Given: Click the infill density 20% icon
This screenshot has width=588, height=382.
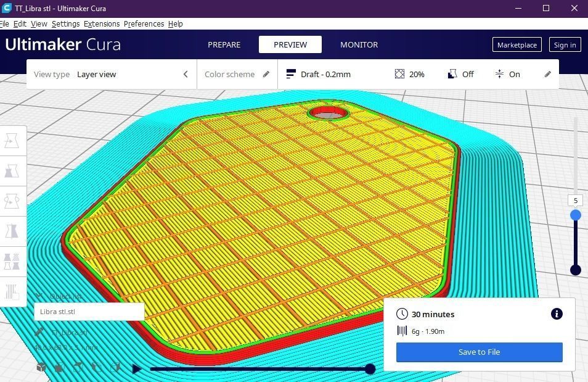Looking at the screenshot, I should coord(400,74).
